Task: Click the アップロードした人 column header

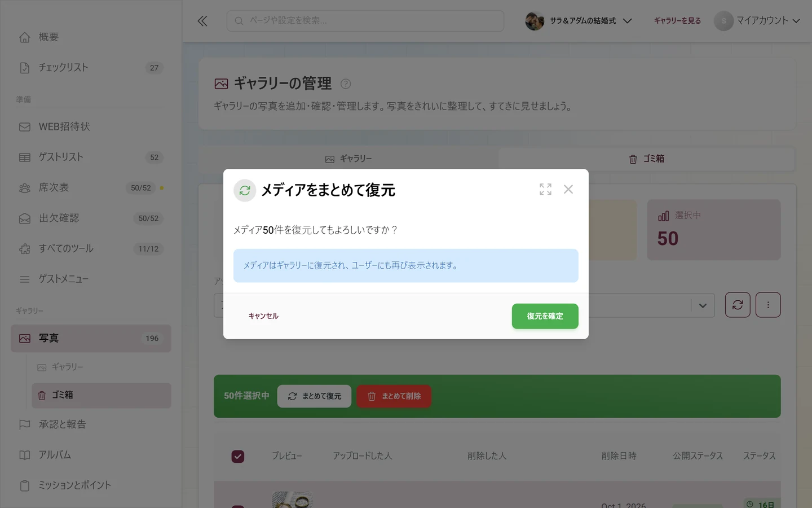Action: 362,456
